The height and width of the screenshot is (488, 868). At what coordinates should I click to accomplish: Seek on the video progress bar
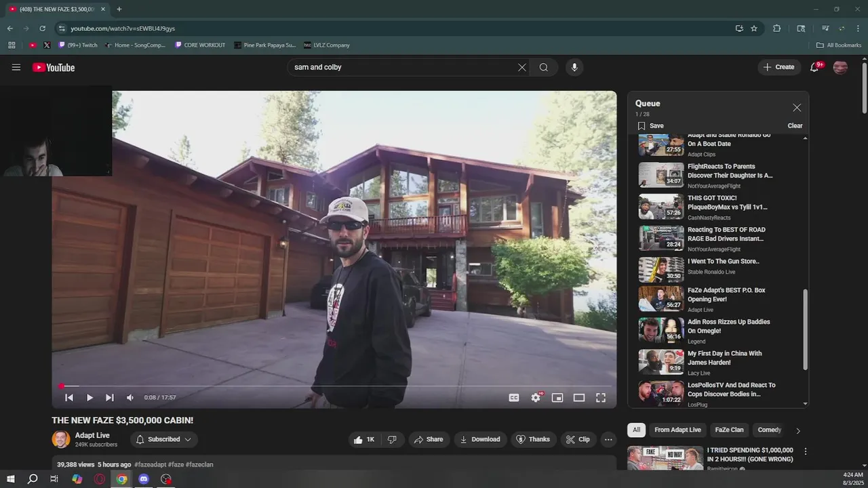tap(334, 386)
